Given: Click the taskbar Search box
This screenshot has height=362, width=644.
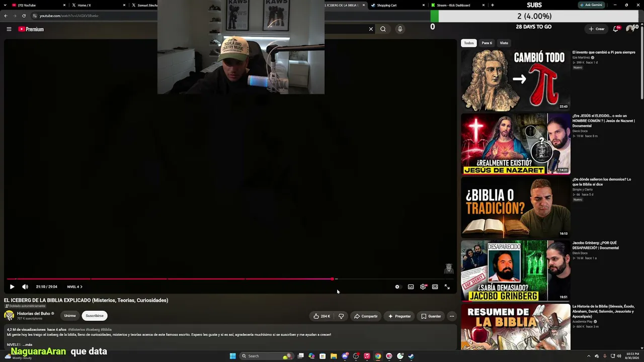Looking at the screenshot, I should (x=266, y=356).
